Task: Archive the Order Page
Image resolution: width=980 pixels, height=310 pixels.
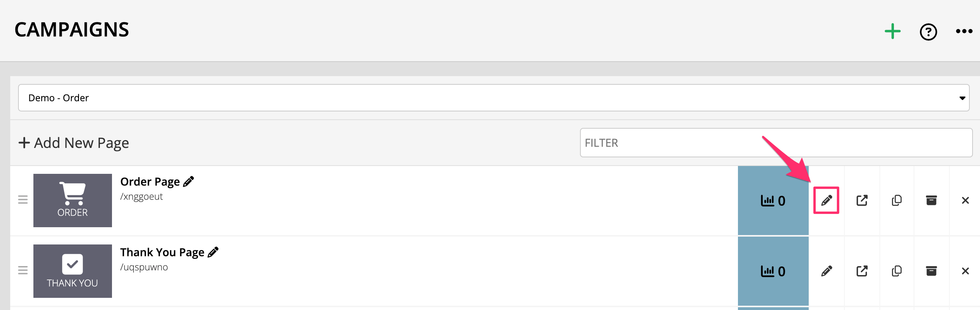Action: pyautogui.click(x=931, y=201)
